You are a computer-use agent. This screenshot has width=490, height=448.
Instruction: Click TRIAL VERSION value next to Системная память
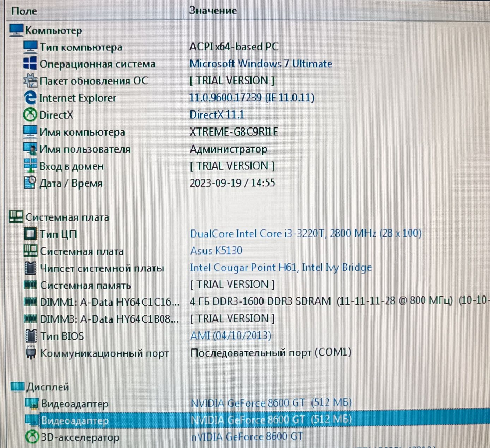pos(232,285)
